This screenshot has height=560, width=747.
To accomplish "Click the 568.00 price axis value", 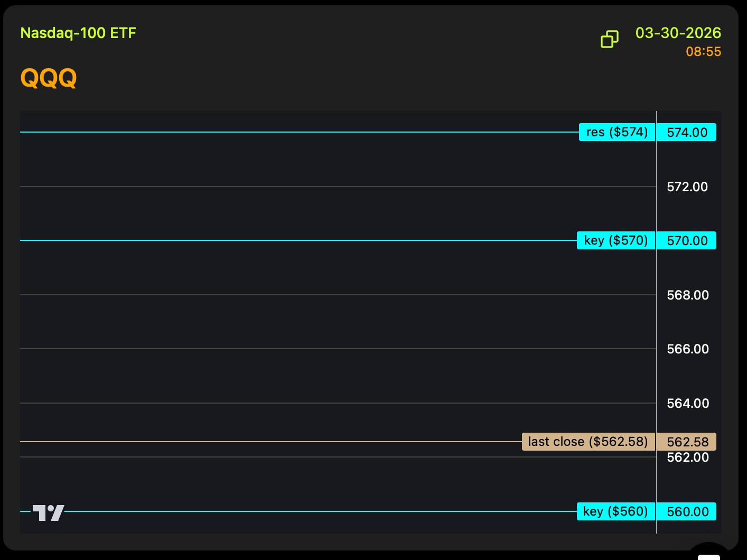I will tap(687, 295).
